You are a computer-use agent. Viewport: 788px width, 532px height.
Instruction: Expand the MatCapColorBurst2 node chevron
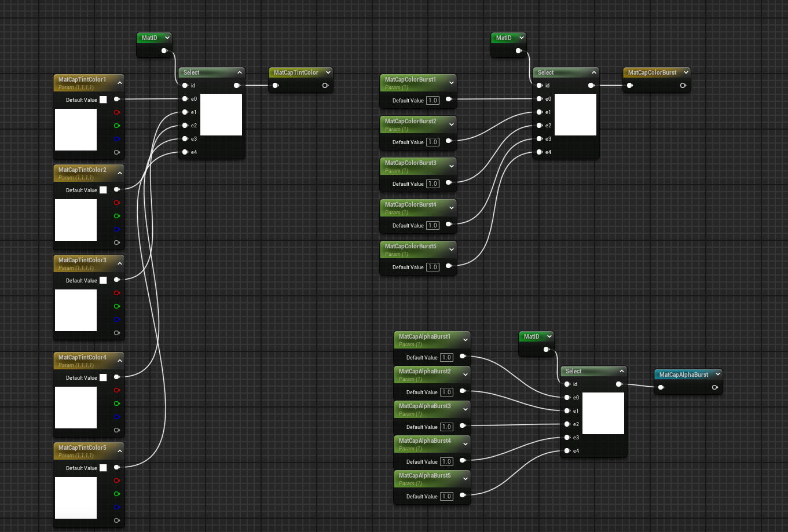452,124
